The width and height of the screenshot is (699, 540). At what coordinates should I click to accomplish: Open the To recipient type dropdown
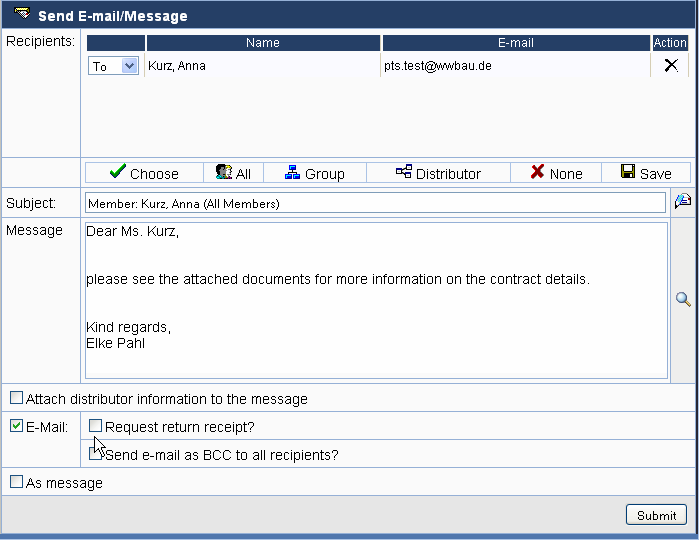point(114,66)
